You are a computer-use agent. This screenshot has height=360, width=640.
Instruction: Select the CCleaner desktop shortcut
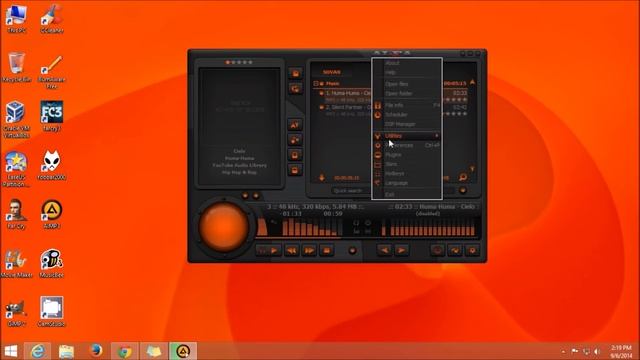click(x=52, y=19)
